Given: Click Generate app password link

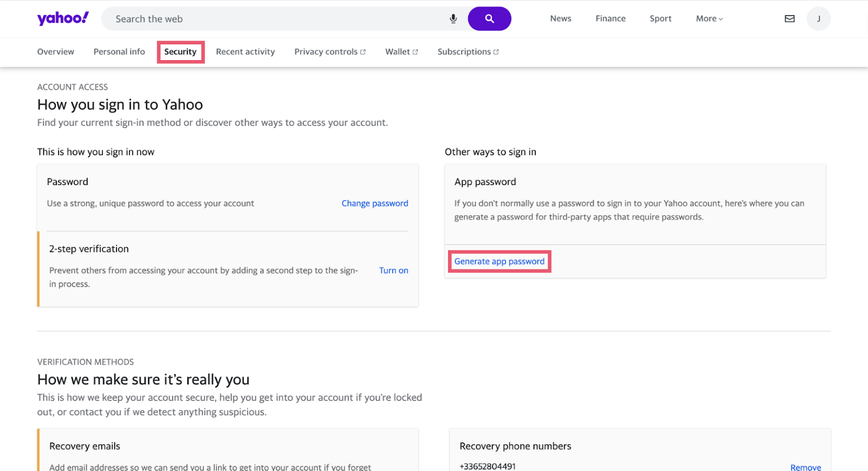Looking at the screenshot, I should click(x=499, y=261).
